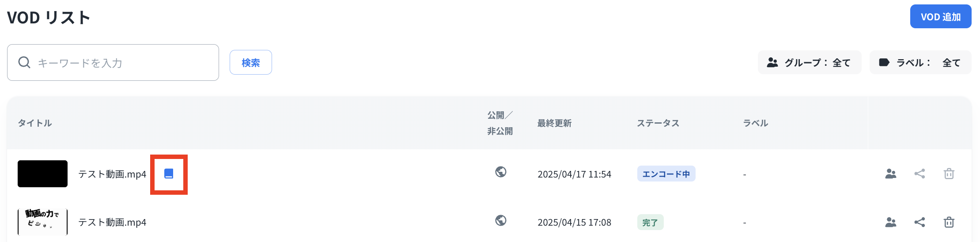Viewport: 980px width, 242px height.
Task: Click the タイトル column header
Action: (x=35, y=123)
